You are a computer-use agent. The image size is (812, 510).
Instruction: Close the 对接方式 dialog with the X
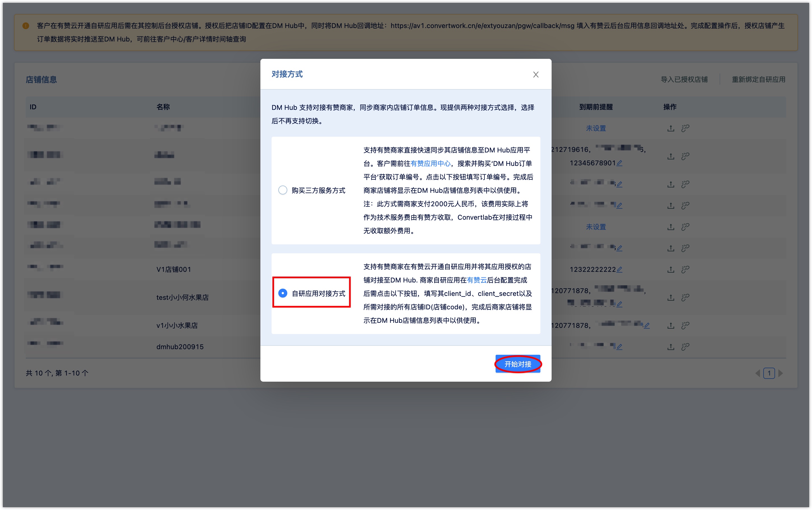click(535, 75)
